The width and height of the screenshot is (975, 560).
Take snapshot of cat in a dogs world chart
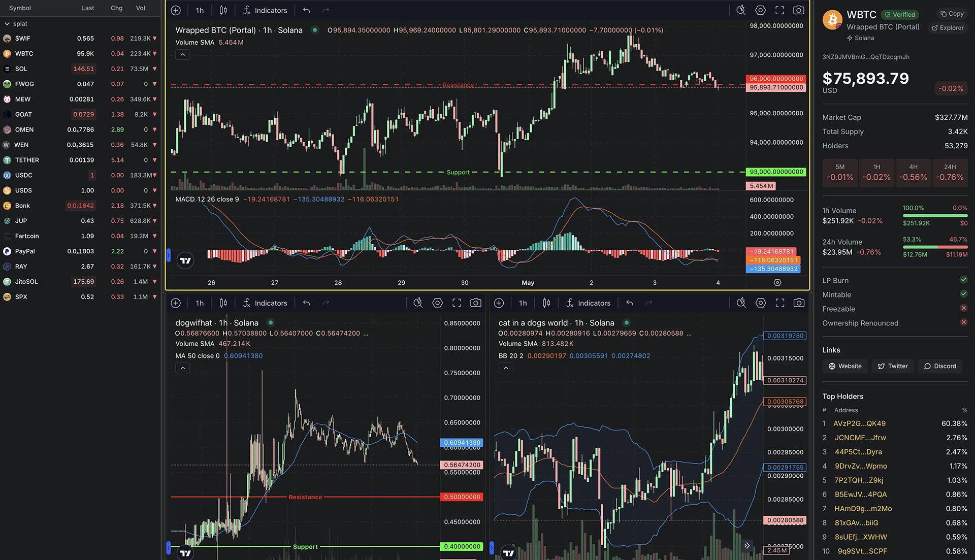(x=799, y=303)
